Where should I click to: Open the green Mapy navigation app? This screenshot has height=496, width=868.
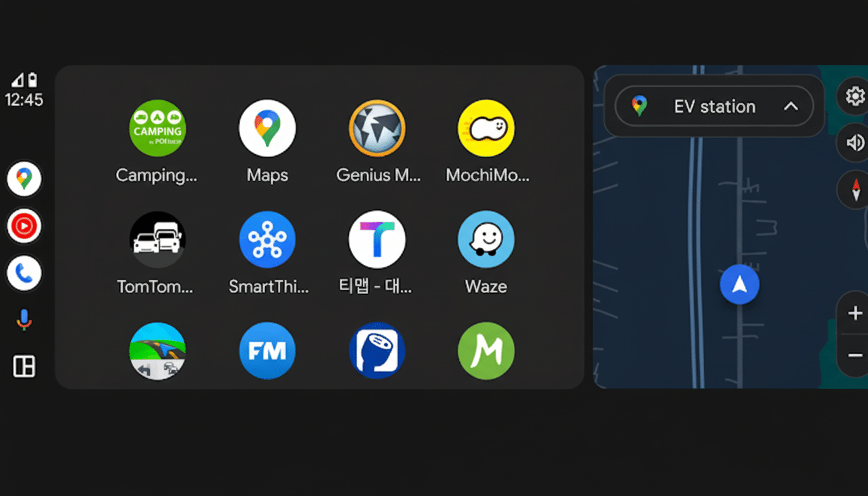[x=486, y=351]
